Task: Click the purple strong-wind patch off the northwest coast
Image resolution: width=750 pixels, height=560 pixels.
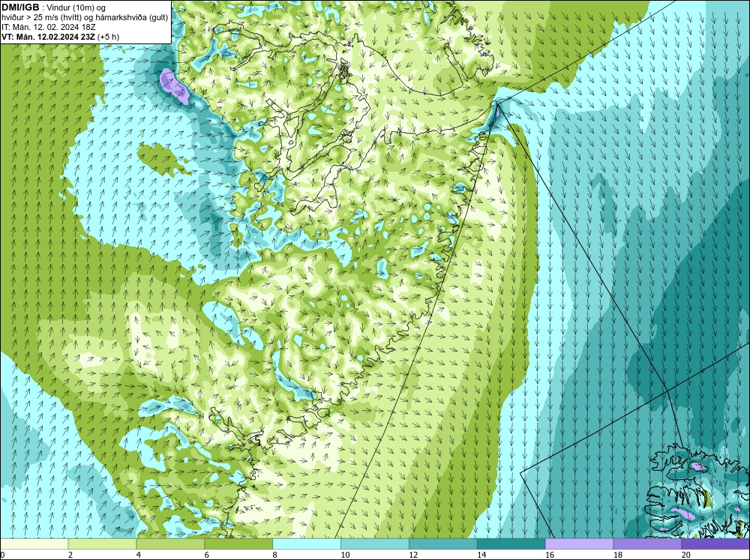Action: 174,86
